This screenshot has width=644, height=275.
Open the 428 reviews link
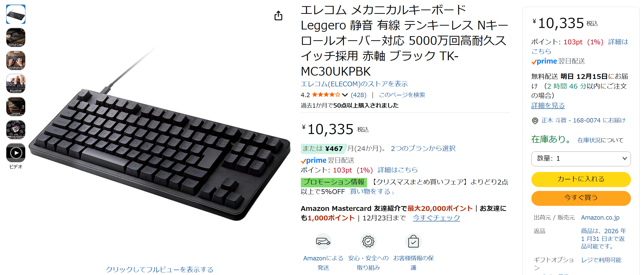click(359, 95)
